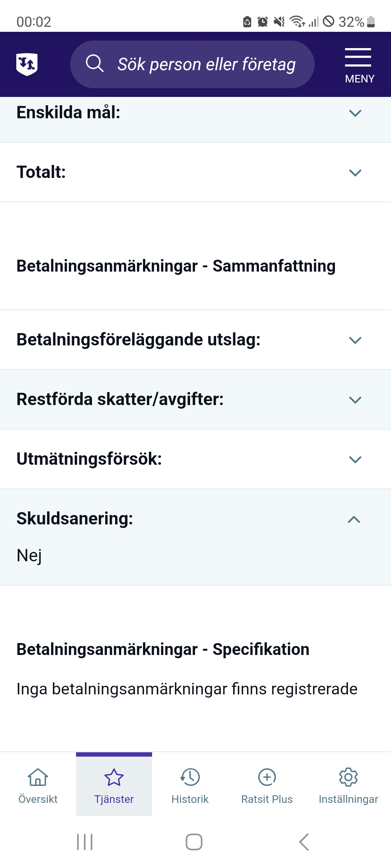Type in Sök person eller företag field

pyautogui.click(x=206, y=64)
